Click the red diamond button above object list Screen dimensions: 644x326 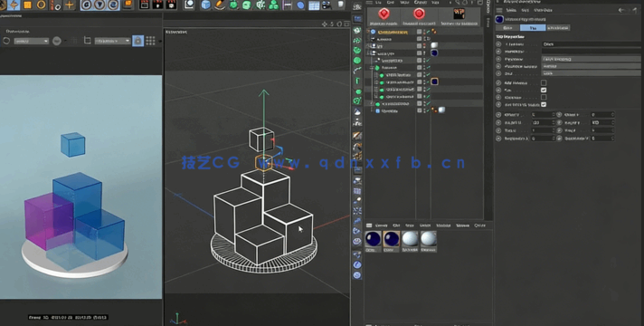tap(384, 14)
